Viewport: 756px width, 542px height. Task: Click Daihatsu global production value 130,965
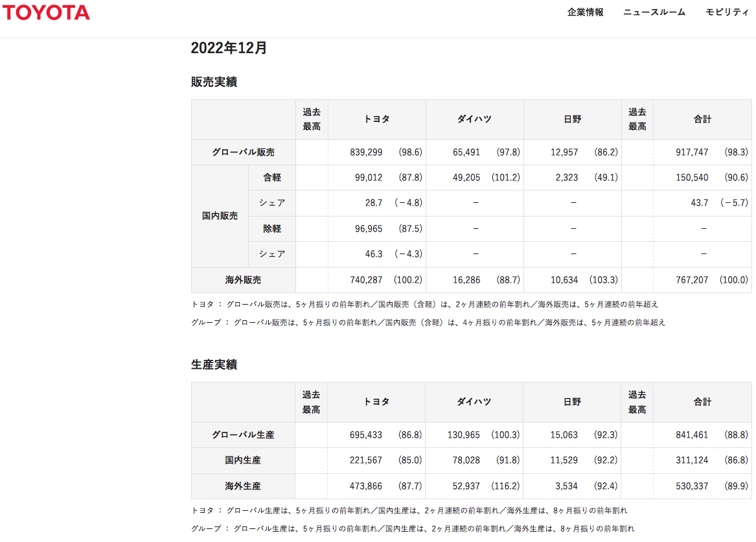(x=463, y=435)
